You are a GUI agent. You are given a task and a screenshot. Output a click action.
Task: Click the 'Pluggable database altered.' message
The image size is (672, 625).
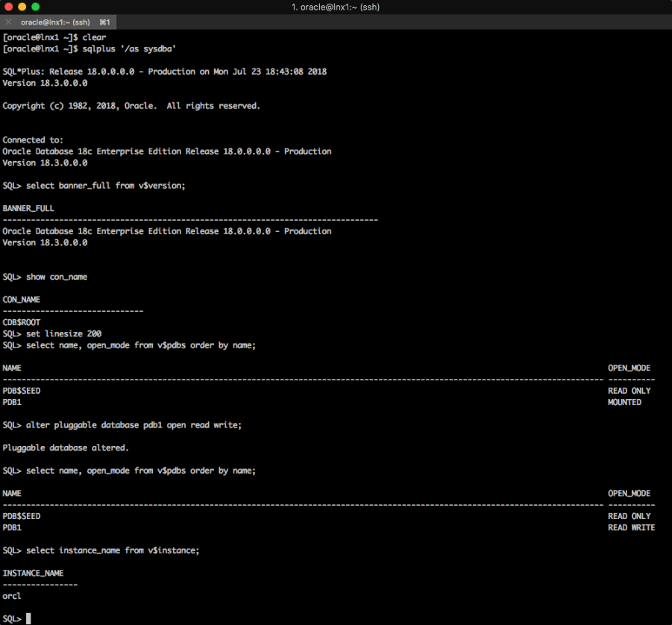[x=66, y=447]
